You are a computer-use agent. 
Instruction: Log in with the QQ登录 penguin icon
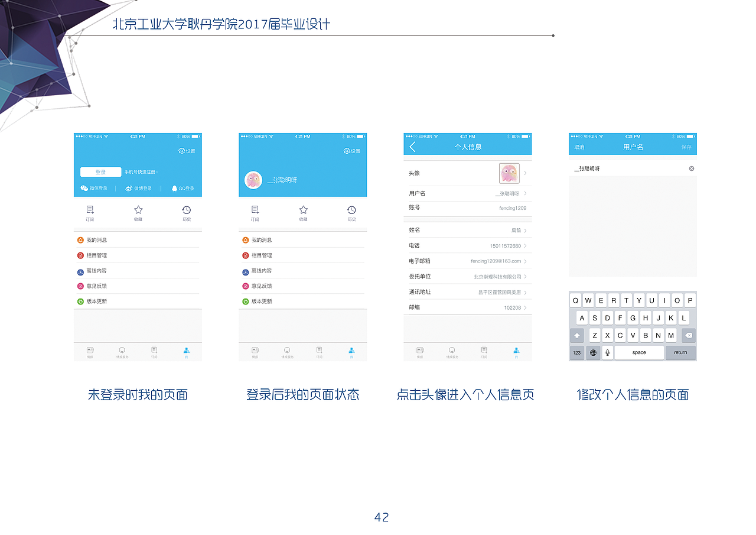coord(184,189)
